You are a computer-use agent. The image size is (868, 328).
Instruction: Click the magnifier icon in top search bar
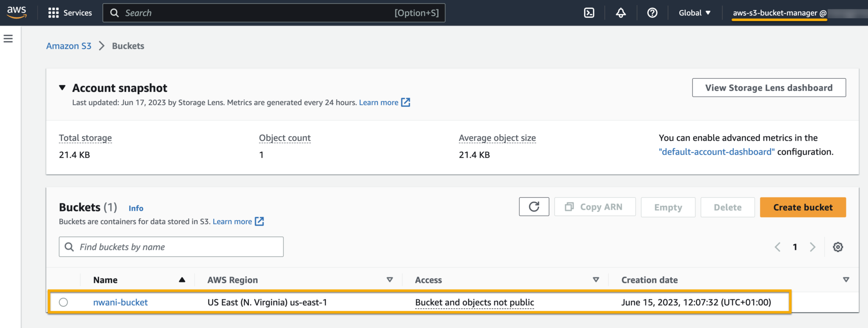pos(114,13)
